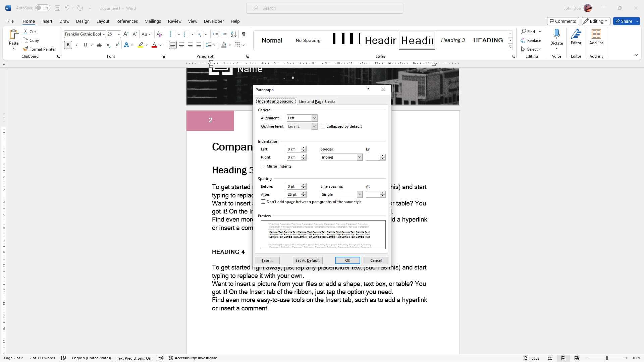Enable Mirror indents checkbox
This screenshot has width=644, height=362.
(x=263, y=166)
